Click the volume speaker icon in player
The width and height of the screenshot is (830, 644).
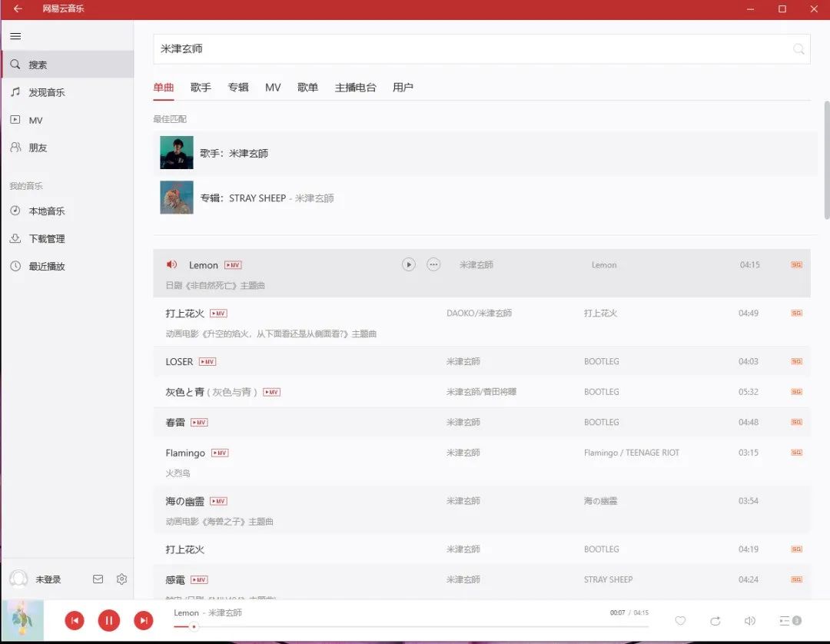click(749, 621)
